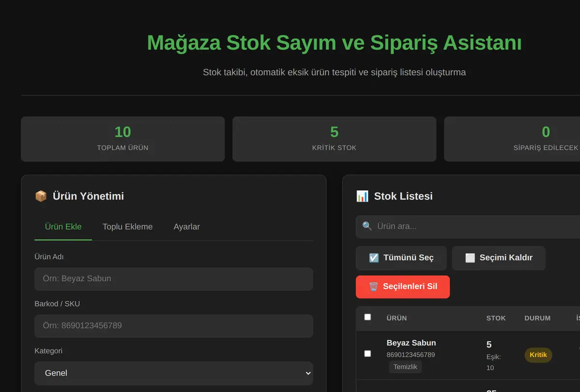Click the Kritik Stok stat card
The width and height of the screenshot is (580, 392).
pos(334,139)
